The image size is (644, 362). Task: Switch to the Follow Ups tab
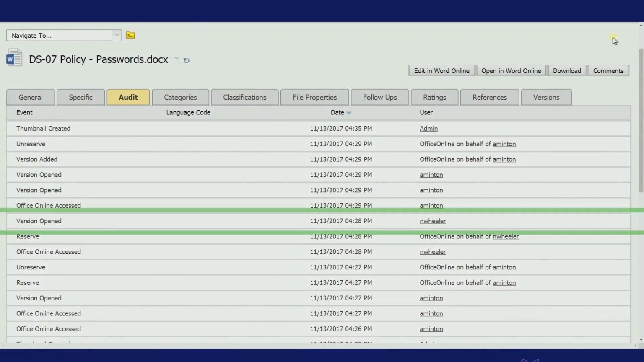379,97
